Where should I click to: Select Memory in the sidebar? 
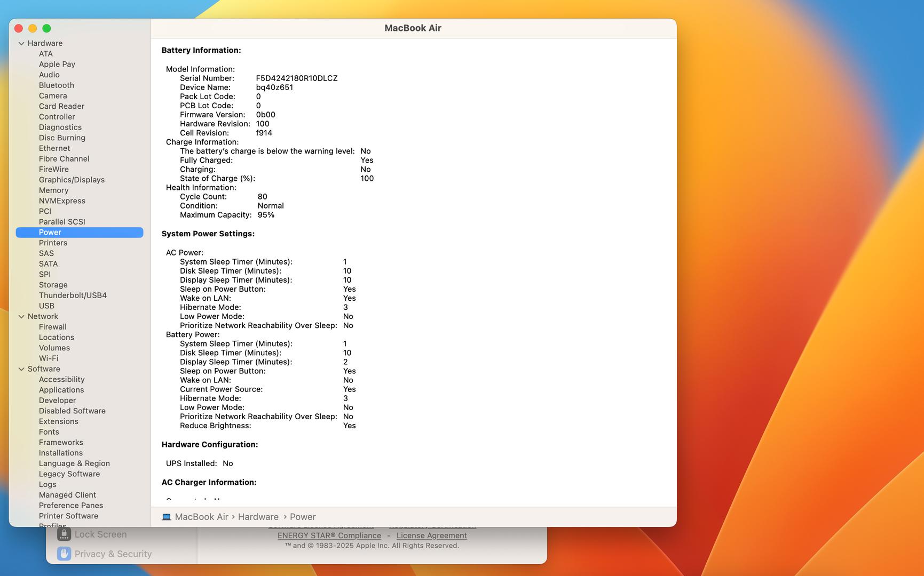[54, 190]
